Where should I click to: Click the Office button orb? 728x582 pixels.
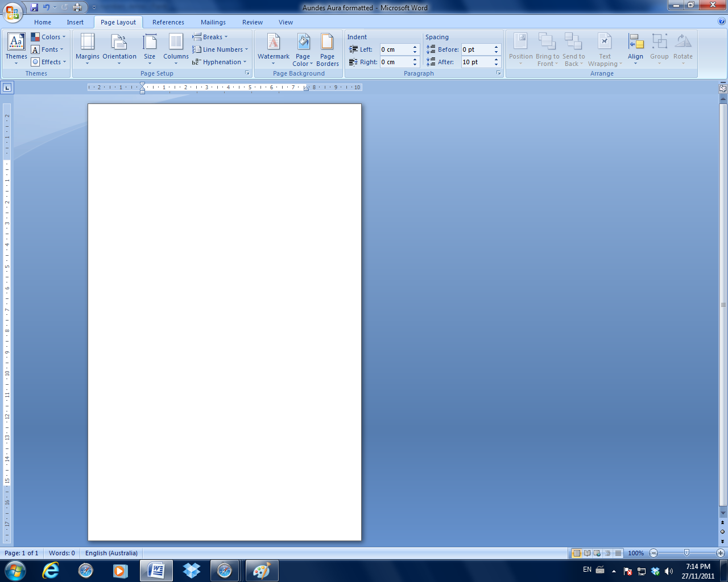[x=13, y=13]
